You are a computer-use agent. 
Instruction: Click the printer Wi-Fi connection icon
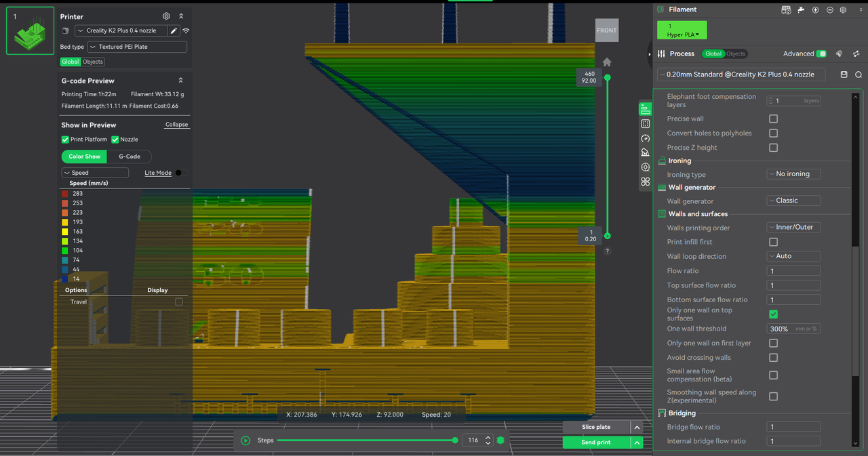[186, 30]
